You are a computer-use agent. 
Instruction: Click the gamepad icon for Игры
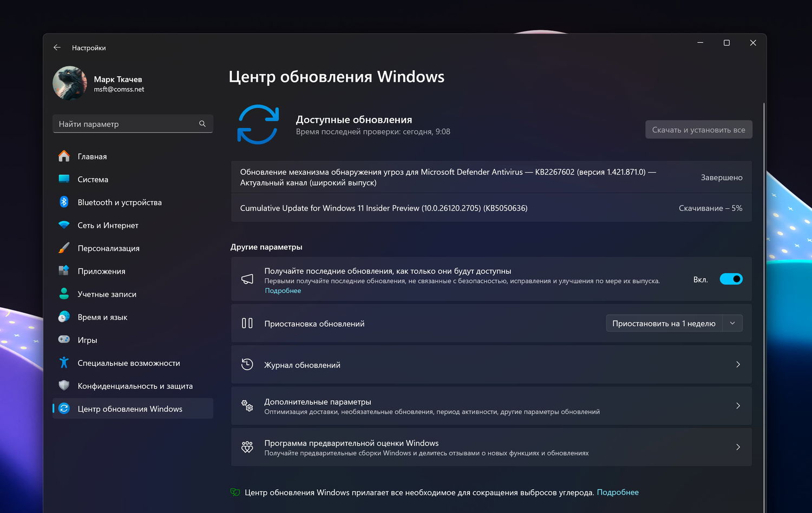64,340
